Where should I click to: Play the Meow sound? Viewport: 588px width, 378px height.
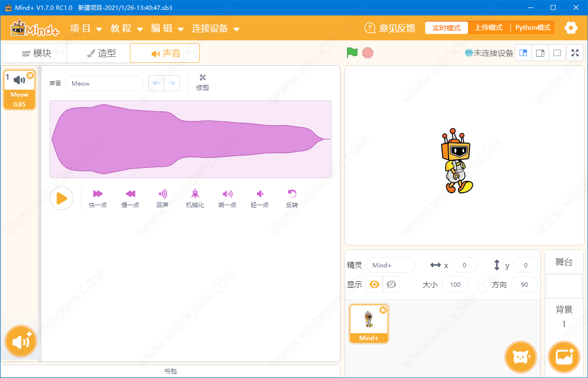point(62,198)
